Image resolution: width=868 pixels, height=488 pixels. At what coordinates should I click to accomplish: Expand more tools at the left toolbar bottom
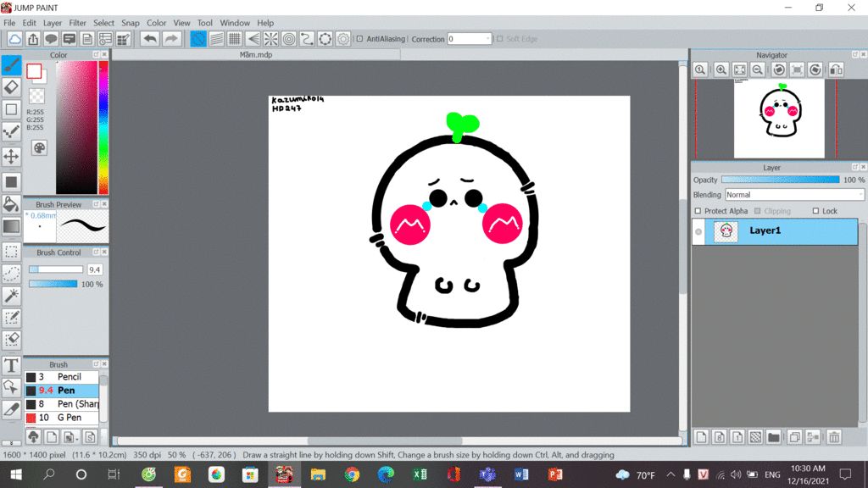pos(11,443)
